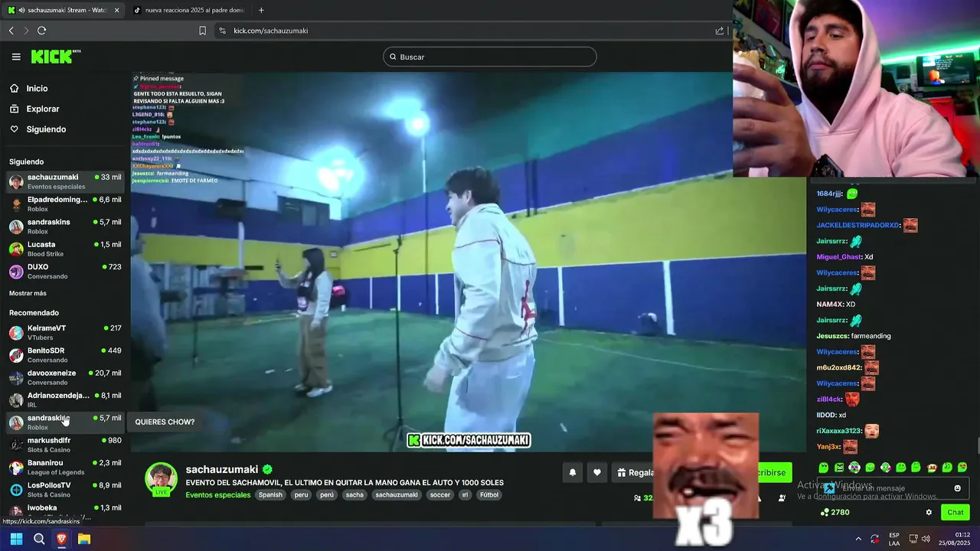This screenshot has width=980, height=551.
Task: Expand followed list with Mostrar más
Action: pyautogui.click(x=28, y=293)
